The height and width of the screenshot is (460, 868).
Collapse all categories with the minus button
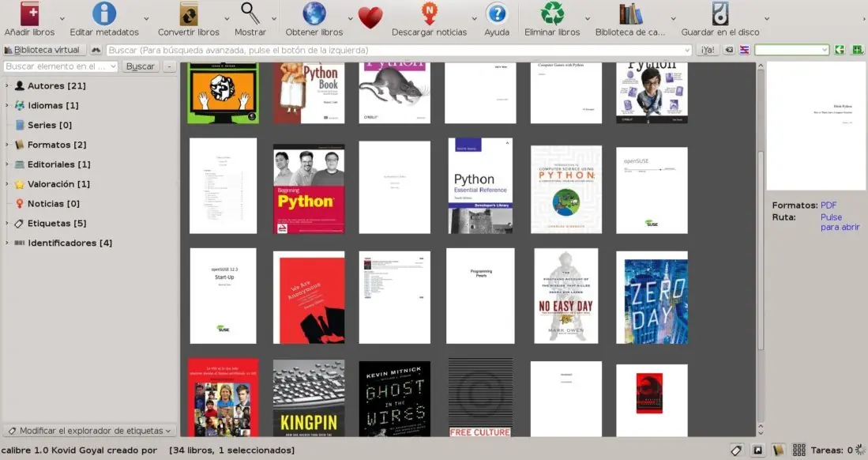pyautogui.click(x=169, y=66)
